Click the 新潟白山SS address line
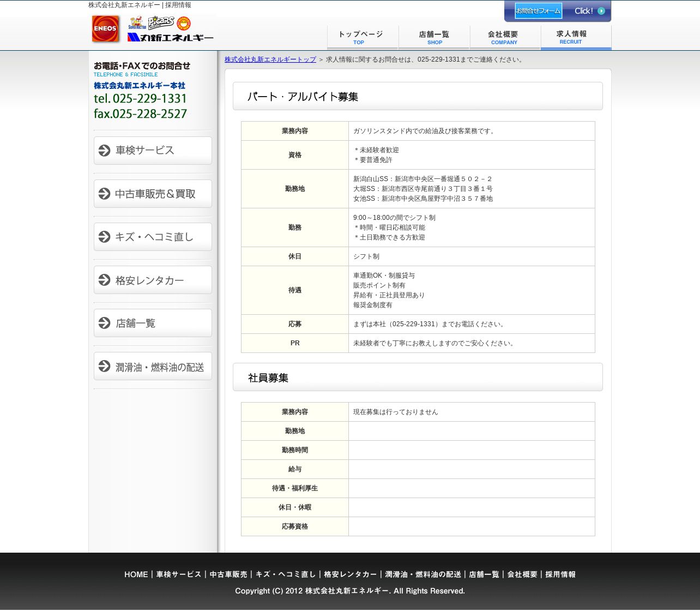This screenshot has height=611, width=700. tap(423, 179)
